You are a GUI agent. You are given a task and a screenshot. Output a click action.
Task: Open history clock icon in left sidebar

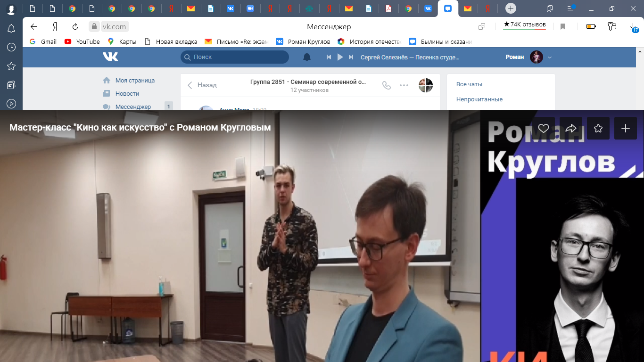pyautogui.click(x=11, y=48)
